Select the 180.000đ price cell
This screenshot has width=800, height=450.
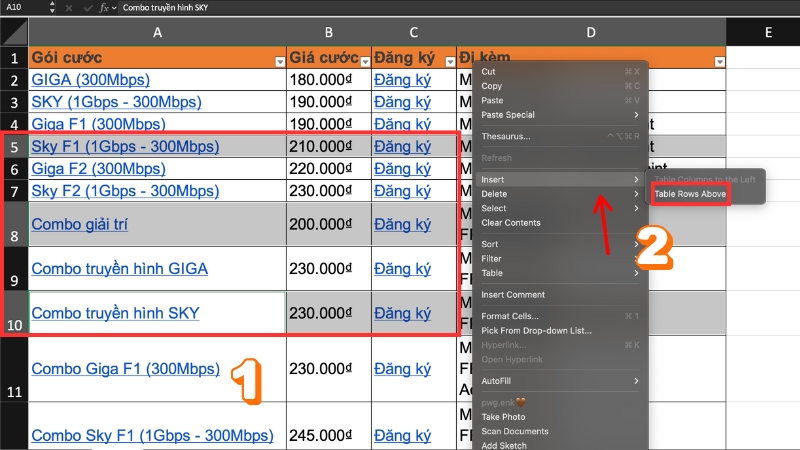click(329, 80)
